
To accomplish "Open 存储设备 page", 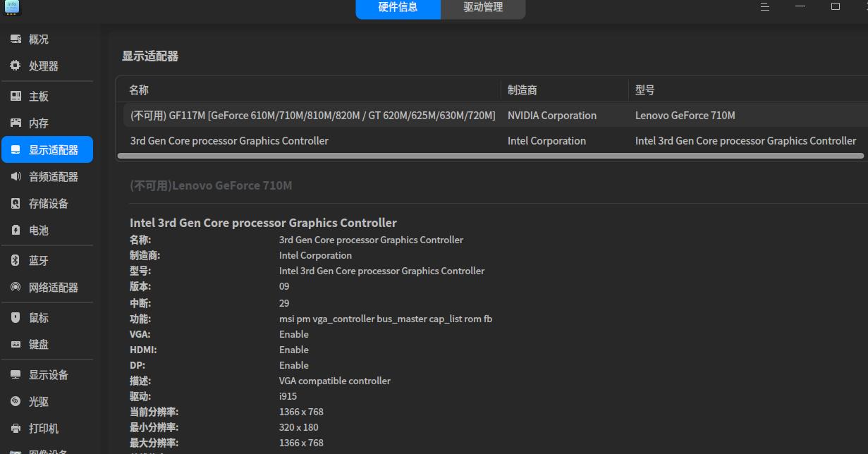I will coord(47,203).
